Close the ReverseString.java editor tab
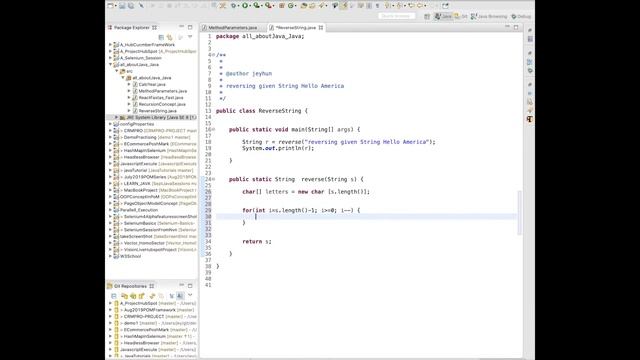 (321, 28)
